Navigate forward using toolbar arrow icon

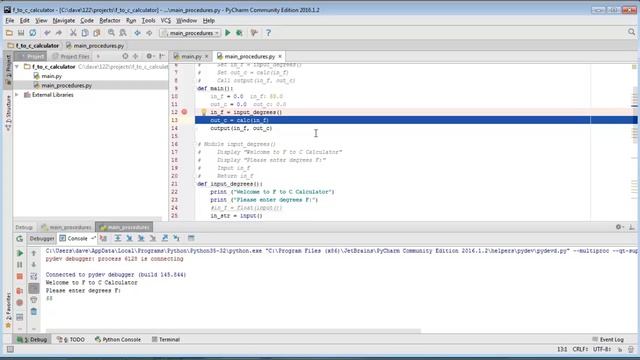pyautogui.click(x=149, y=33)
